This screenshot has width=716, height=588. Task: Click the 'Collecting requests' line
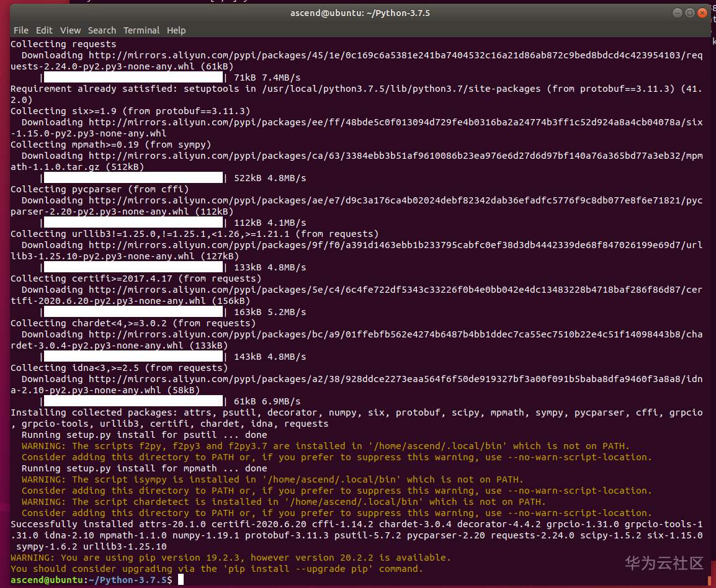point(63,44)
